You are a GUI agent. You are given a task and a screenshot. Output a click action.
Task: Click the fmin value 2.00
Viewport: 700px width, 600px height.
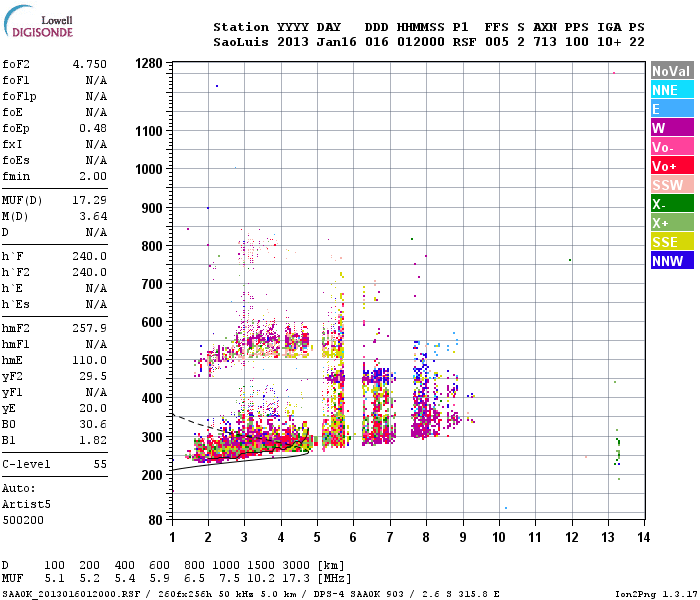(93, 176)
